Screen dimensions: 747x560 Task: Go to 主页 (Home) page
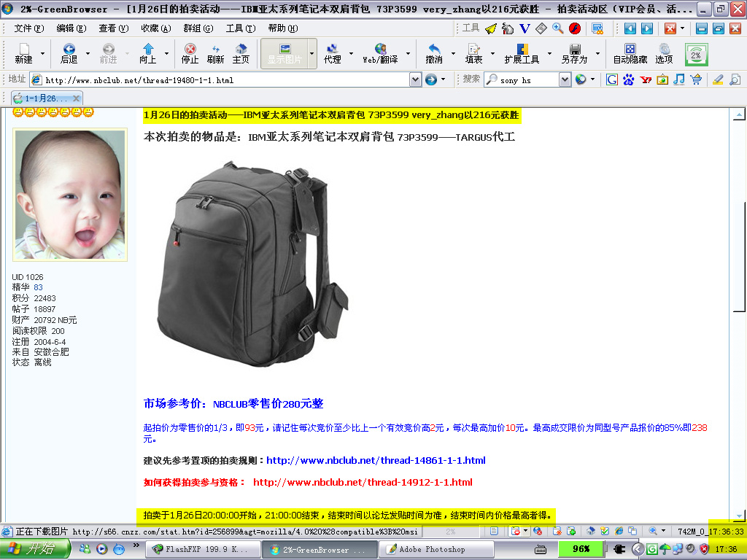coord(241,53)
